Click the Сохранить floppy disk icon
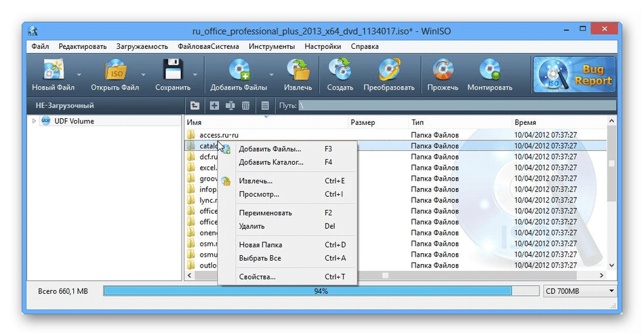Image resolution: width=644 pixels, height=336 pixels. pos(172,69)
